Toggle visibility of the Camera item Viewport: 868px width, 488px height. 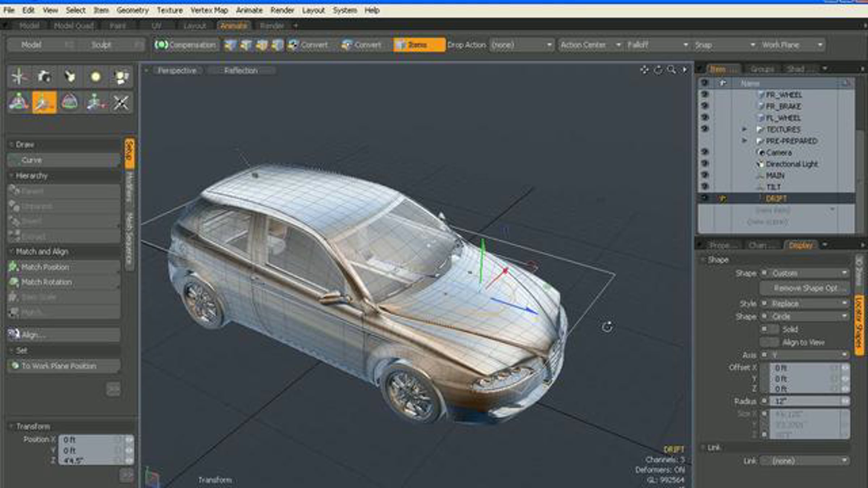704,152
